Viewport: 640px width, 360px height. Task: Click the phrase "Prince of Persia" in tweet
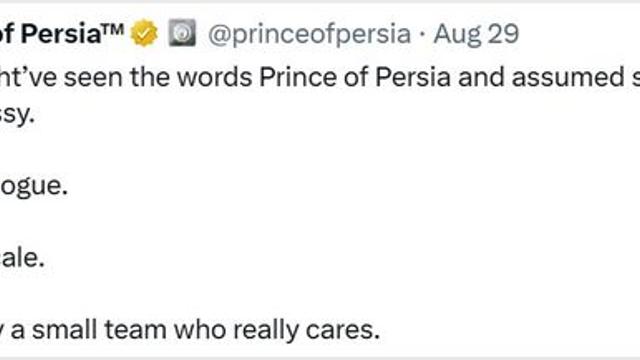click(355, 77)
